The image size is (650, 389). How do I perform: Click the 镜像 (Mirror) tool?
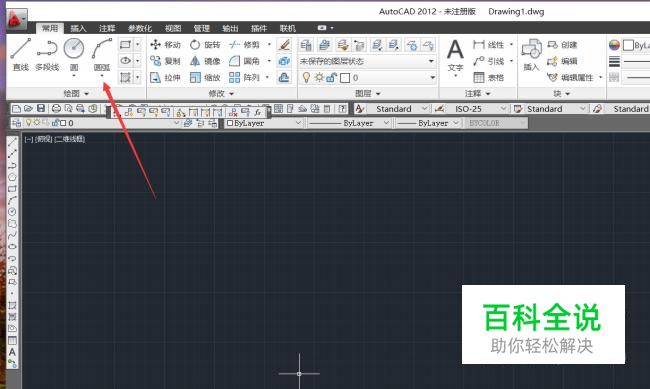click(205, 61)
